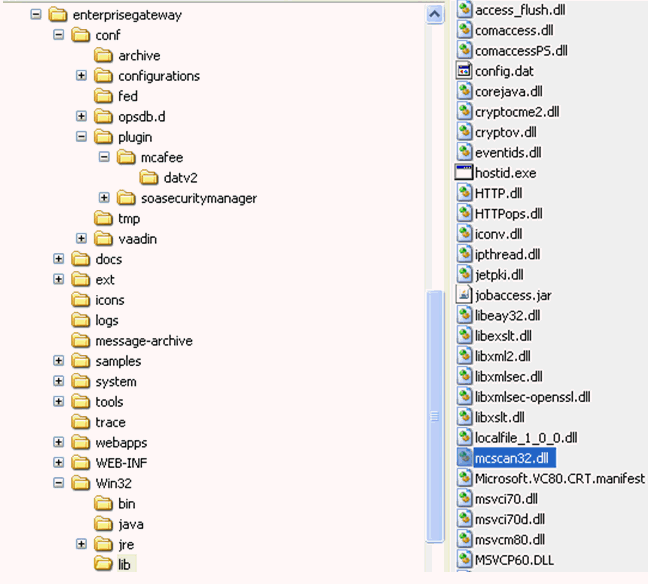Collapse the Win32 folder node
This screenshot has height=584, width=648.
click(59, 483)
